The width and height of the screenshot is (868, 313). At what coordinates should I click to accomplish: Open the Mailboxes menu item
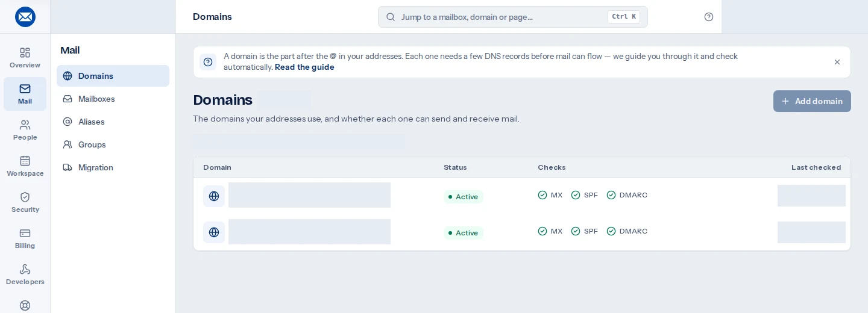pos(113,99)
